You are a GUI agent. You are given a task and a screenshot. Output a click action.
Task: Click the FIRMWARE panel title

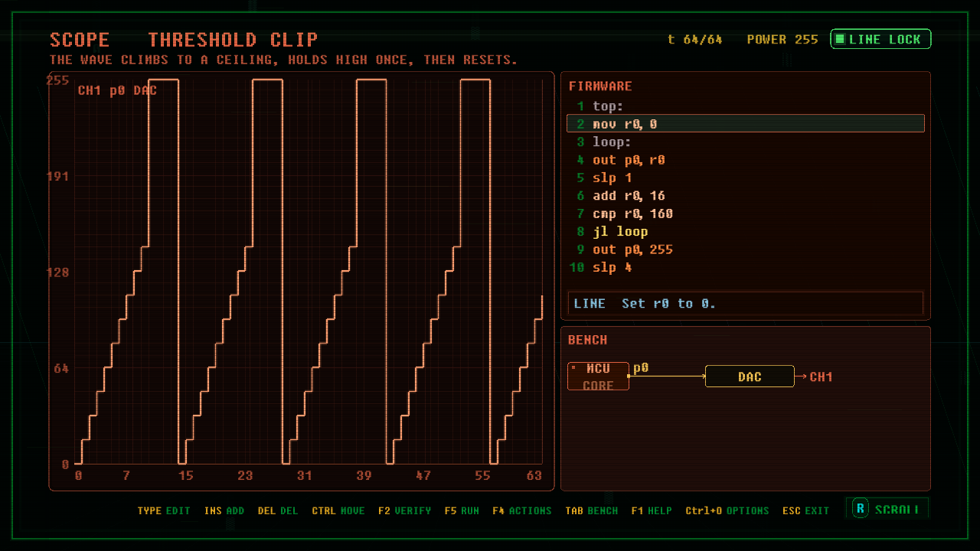tap(600, 86)
